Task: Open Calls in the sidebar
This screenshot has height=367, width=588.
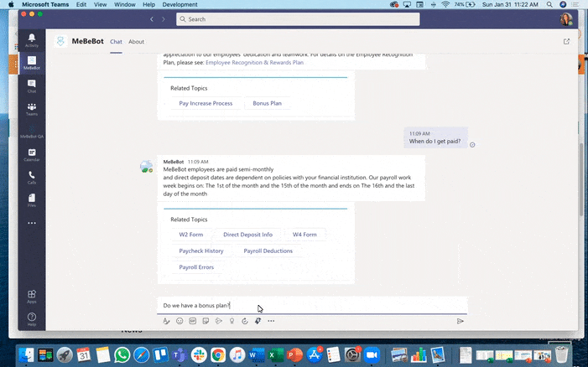Action: click(32, 178)
